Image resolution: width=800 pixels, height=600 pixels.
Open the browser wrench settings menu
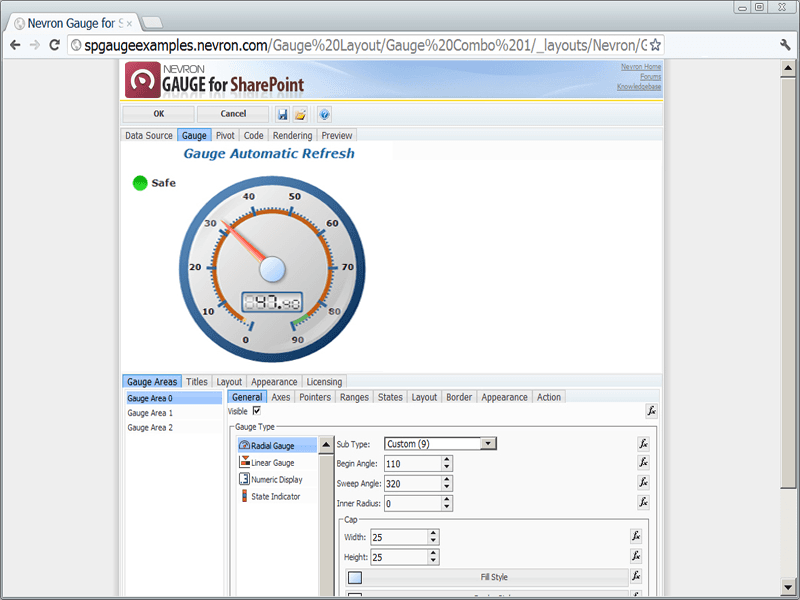click(x=785, y=45)
